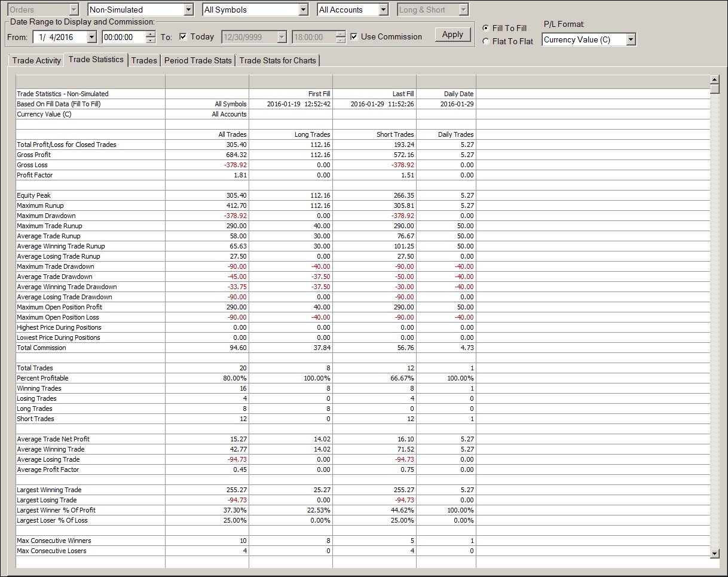
Task: Click the first fill timestamp 2016-01-19 12:52:42
Action: tap(298, 104)
